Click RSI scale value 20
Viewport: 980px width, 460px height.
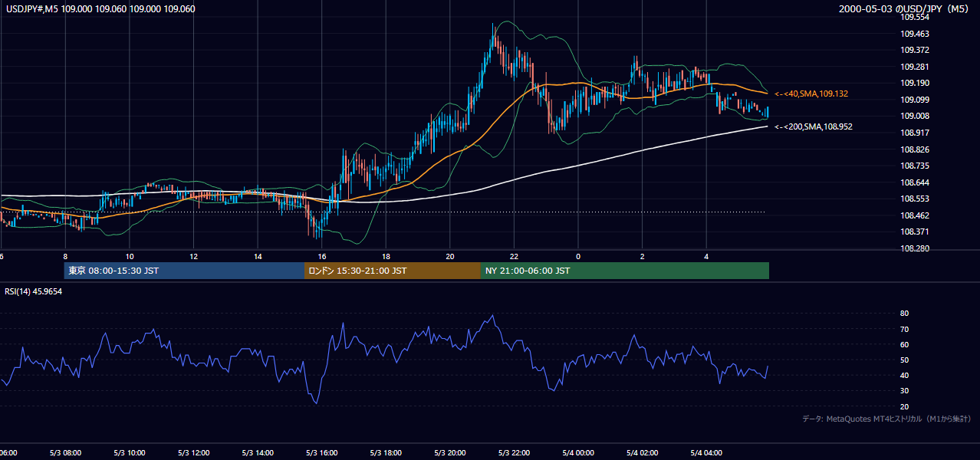(x=905, y=406)
